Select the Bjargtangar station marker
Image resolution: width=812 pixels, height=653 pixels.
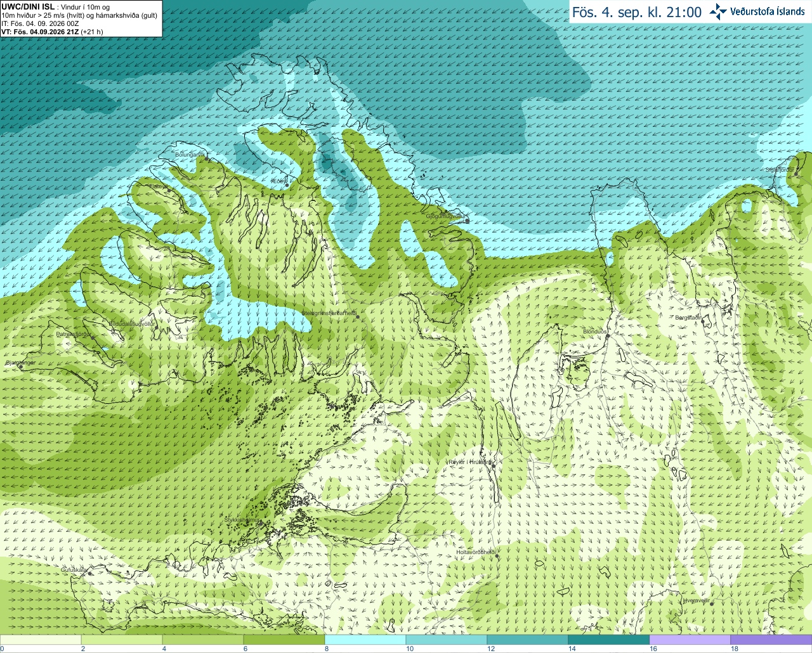click(21, 367)
